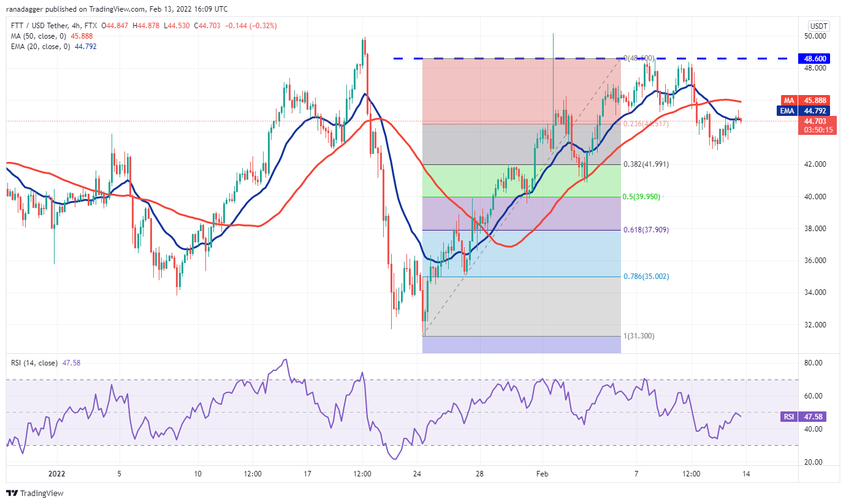Click the 2022 label on the time axis

coord(56,474)
